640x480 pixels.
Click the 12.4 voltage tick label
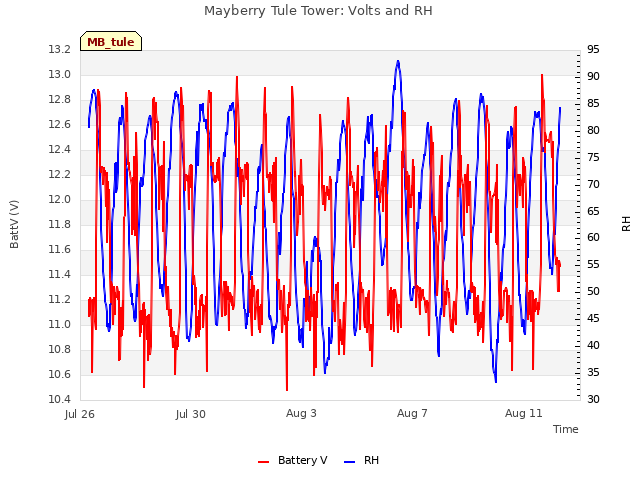point(60,149)
